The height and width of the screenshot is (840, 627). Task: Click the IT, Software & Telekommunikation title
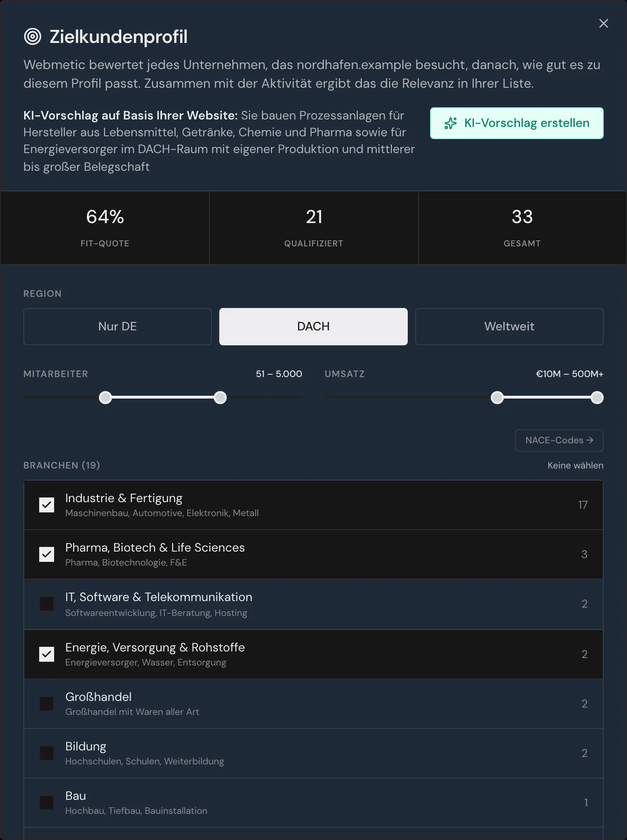159,597
